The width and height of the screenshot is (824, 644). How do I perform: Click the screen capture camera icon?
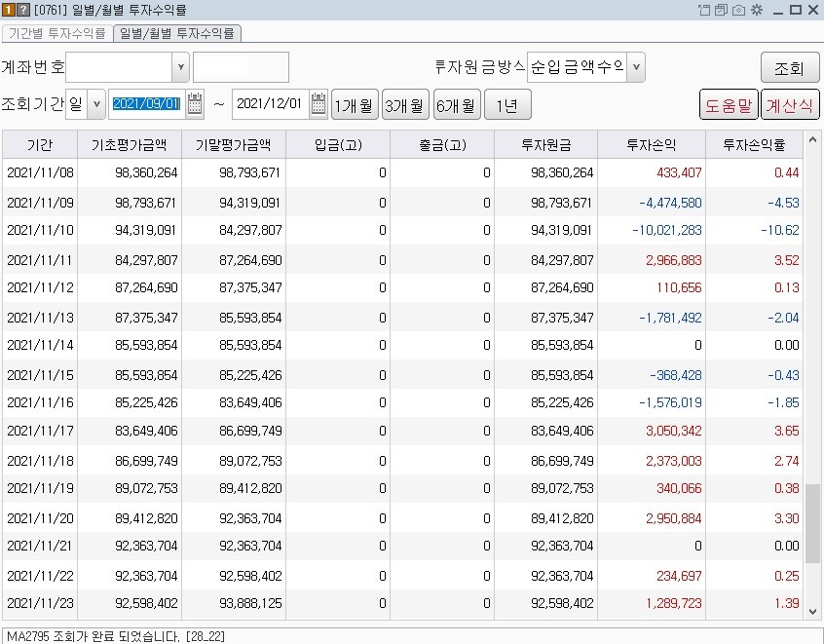(x=738, y=10)
